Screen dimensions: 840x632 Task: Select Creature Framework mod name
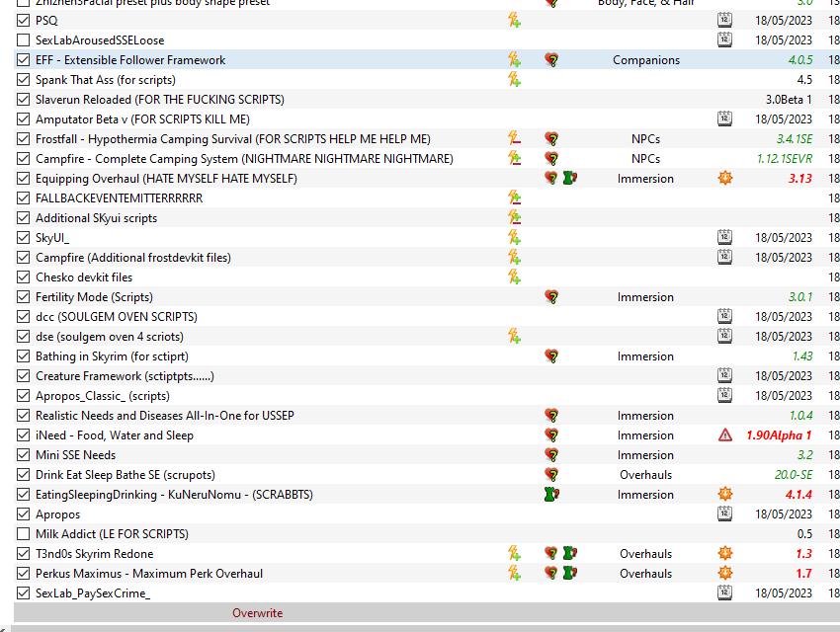[125, 376]
